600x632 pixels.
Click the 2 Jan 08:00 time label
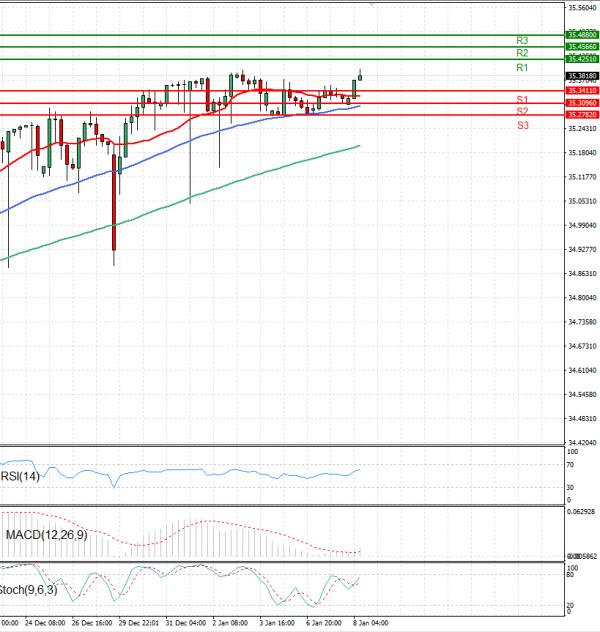230,623
